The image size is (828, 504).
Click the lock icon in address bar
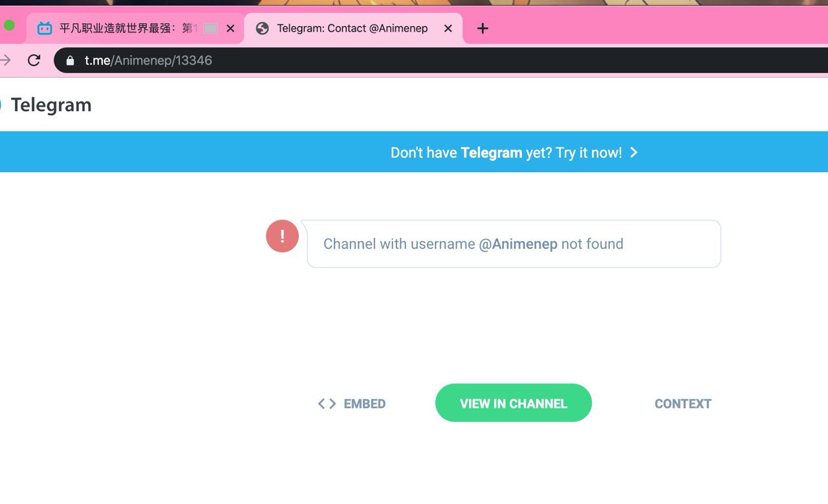[x=70, y=61]
